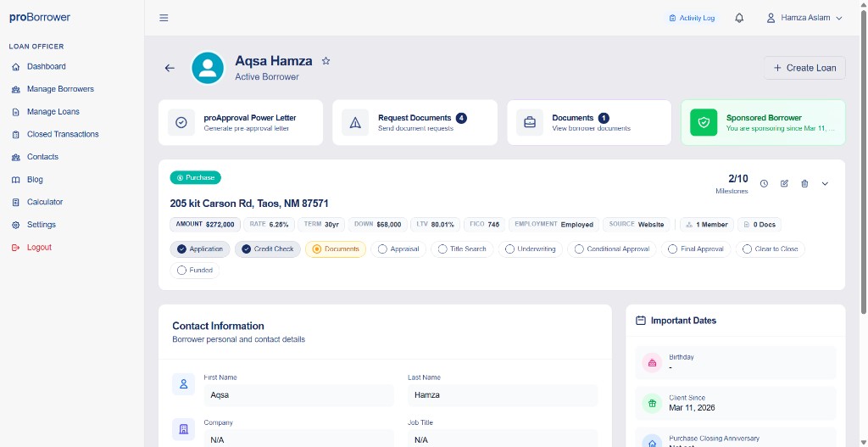Mark the Funded milestone
This screenshot has height=447, width=868.
pyautogui.click(x=195, y=271)
